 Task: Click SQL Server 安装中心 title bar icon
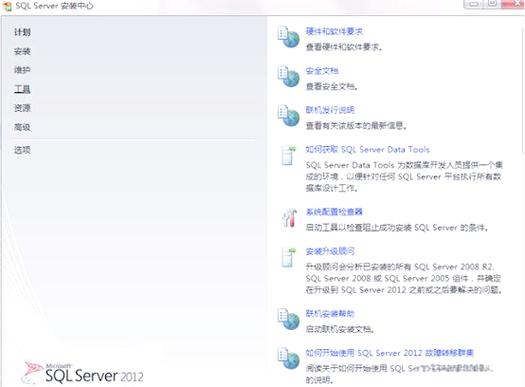tap(7, 6)
